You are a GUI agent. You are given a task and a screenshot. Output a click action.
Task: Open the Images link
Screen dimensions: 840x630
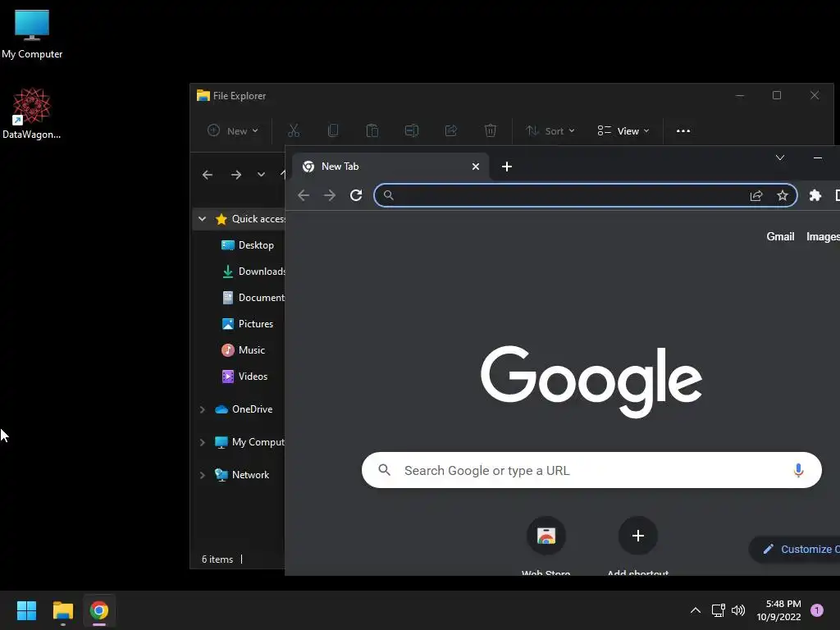tap(823, 237)
